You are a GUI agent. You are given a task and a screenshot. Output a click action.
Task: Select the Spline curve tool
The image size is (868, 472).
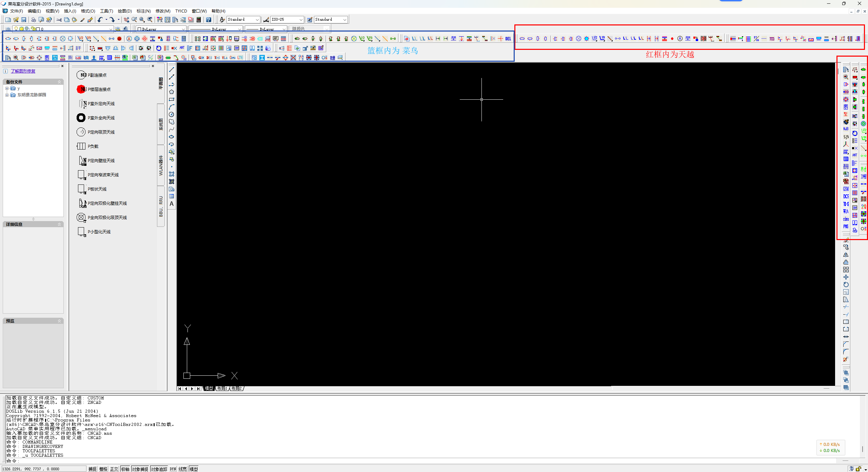[172, 129]
